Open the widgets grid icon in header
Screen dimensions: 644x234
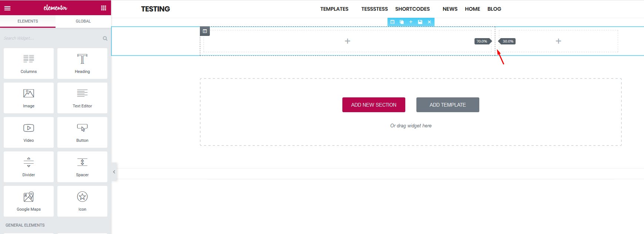pyautogui.click(x=104, y=8)
